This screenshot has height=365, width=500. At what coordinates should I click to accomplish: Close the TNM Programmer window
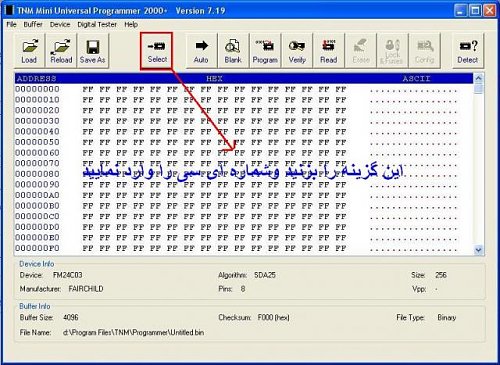pos(489,11)
